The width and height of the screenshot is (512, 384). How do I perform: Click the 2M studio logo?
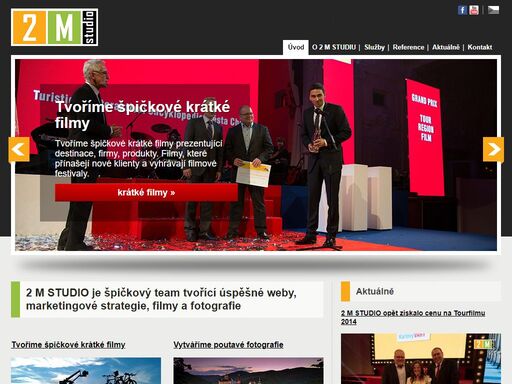(x=55, y=27)
